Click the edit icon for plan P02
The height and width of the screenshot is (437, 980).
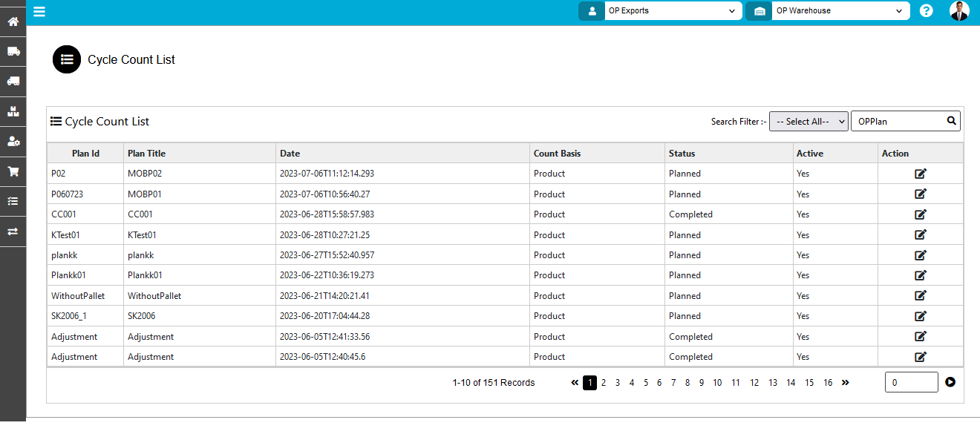click(920, 174)
